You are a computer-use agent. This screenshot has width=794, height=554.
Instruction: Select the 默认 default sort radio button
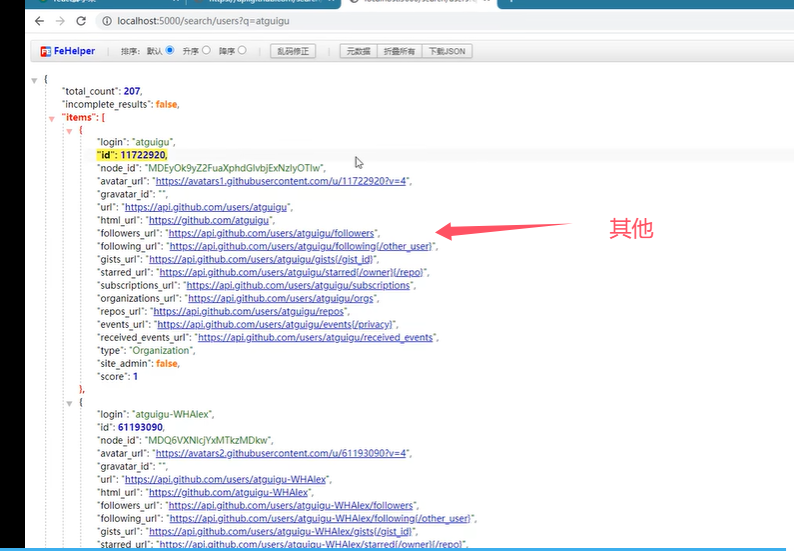click(x=170, y=50)
